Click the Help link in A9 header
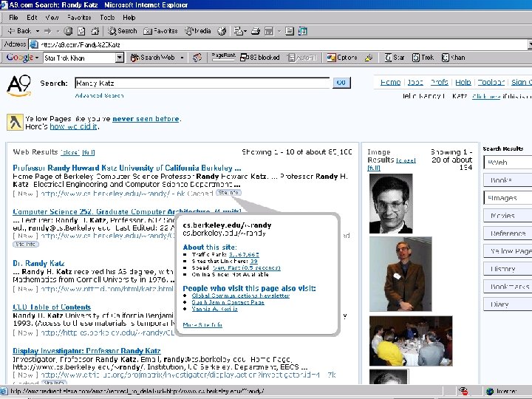 (463, 82)
